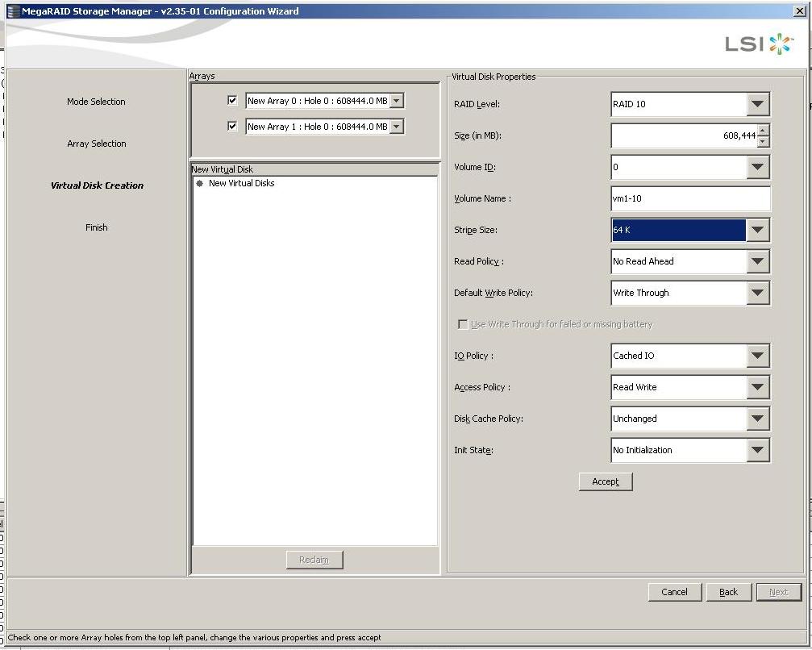This screenshot has height=650, width=812.
Task: Select the New Virtual Disks tree node
Action: tap(241, 183)
